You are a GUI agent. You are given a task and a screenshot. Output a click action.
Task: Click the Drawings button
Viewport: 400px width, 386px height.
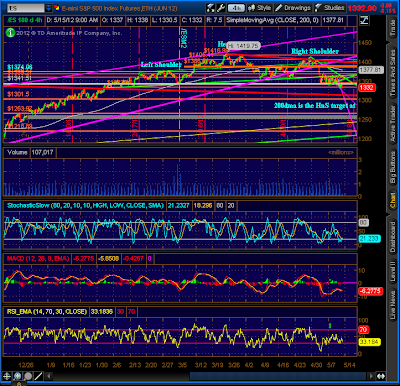pos(293,8)
